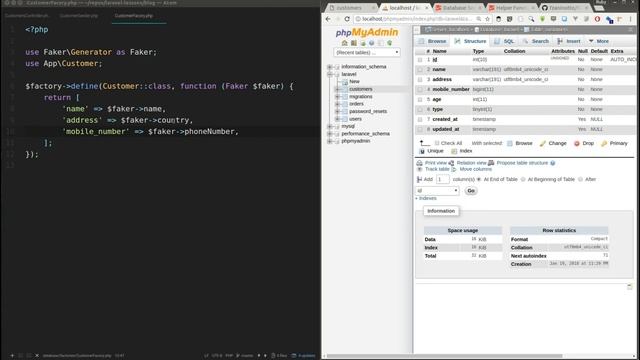Image resolution: width=640 pixels, height=360 pixels.
Task: Click the browser back arrow
Action: coord(328,19)
